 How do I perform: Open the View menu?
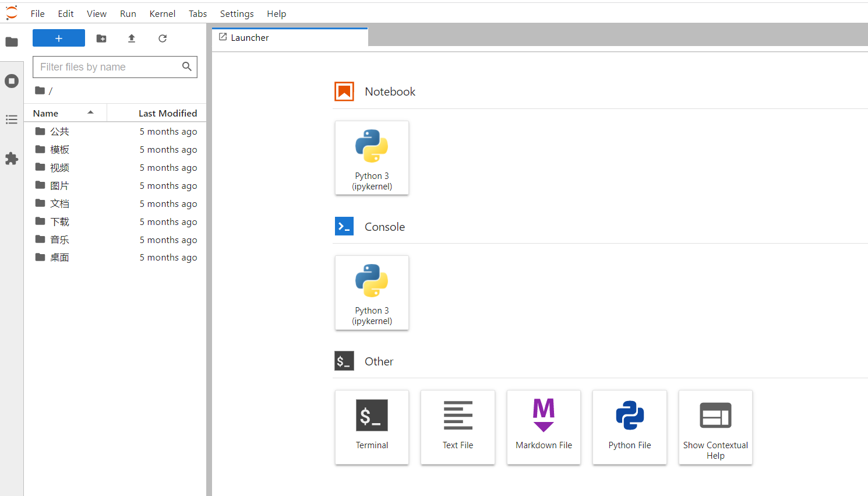(x=97, y=13)
